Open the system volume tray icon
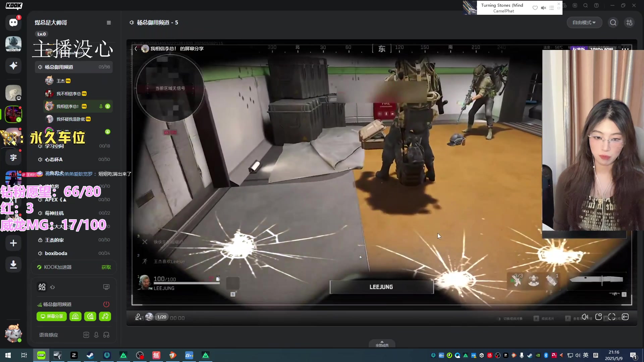 pyautogui.click(x=578, y=355)
